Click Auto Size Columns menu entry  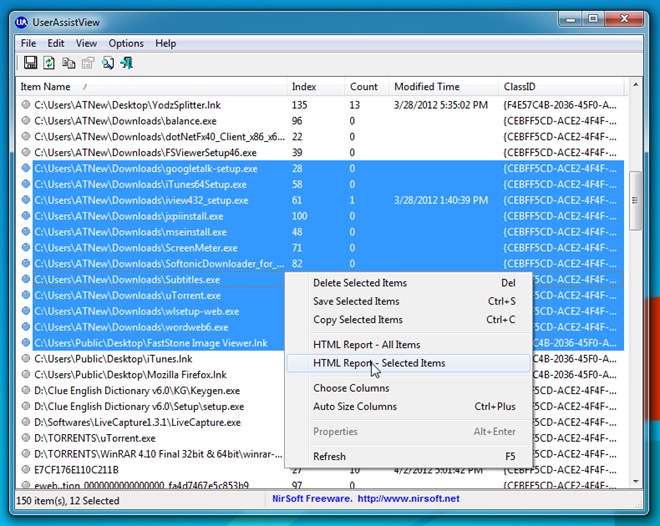(x=408, y=406)
